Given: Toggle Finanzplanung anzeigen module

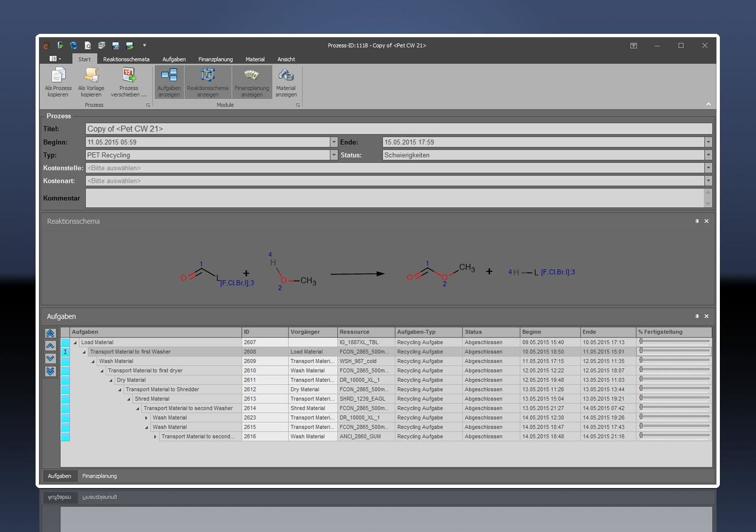Looking at the screenshot, I should 252,82.
